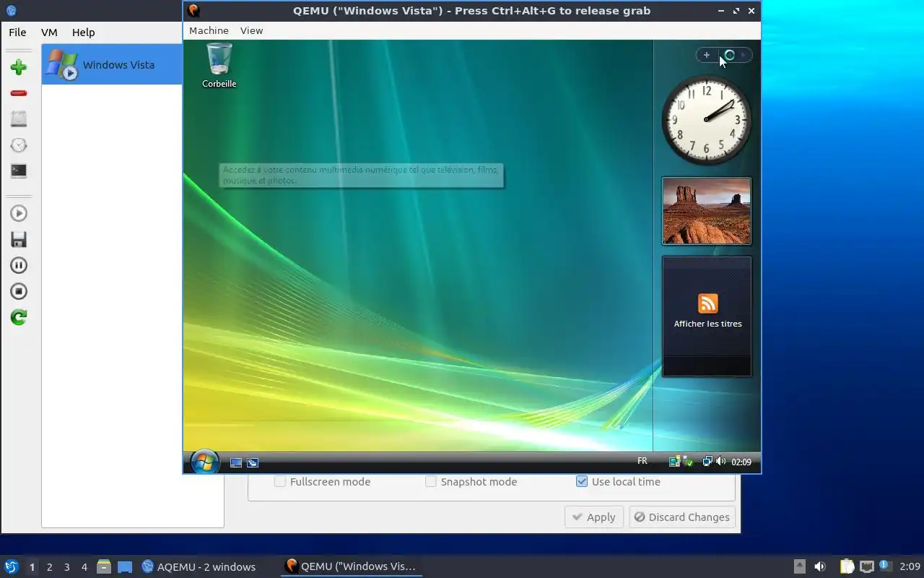This screenshot has height=578, width=924.
Task: Click the removable media eject tray icon
Action: 799,566
